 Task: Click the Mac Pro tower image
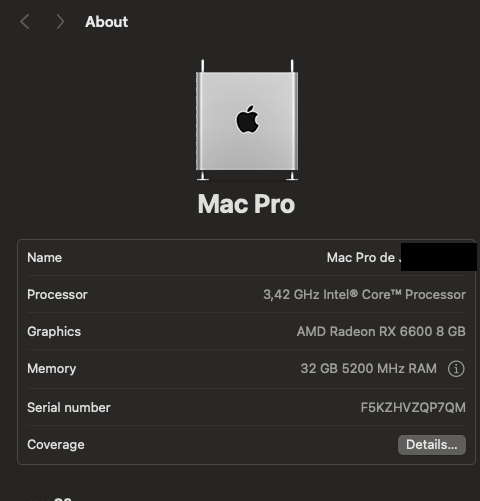247,120
